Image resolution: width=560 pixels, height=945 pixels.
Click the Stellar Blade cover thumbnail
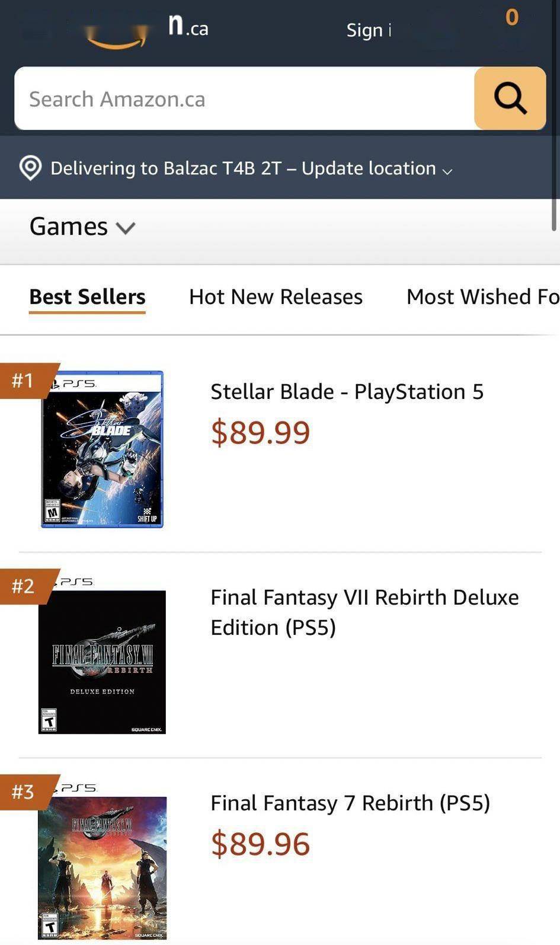click(x=102, y=449)
